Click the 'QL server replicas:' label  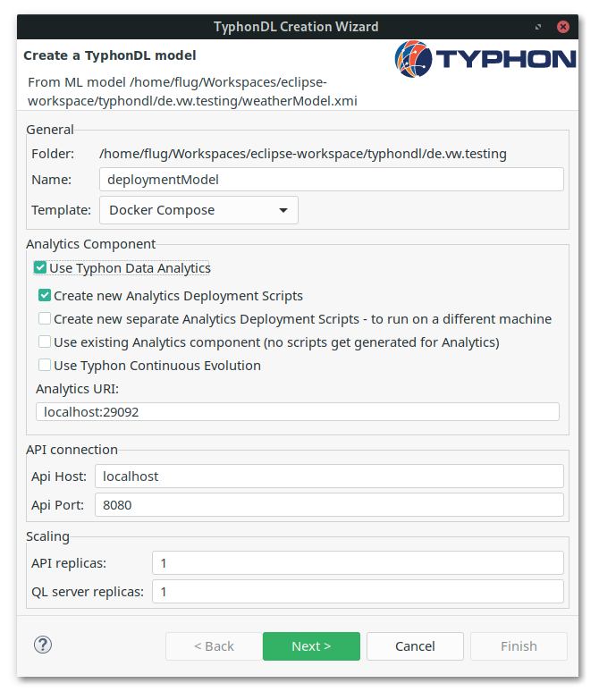coord(88,592)
